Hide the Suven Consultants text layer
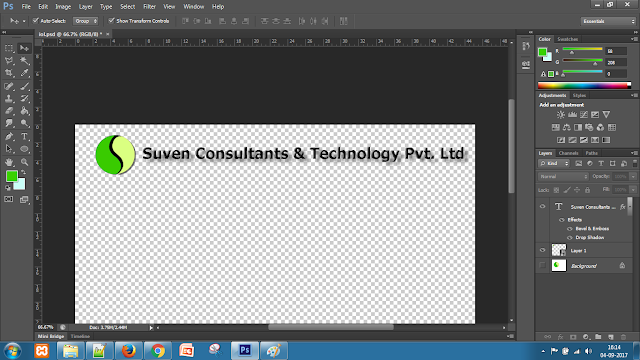The width and height of the screenshot is (640, 360). [x=542, y=207]
